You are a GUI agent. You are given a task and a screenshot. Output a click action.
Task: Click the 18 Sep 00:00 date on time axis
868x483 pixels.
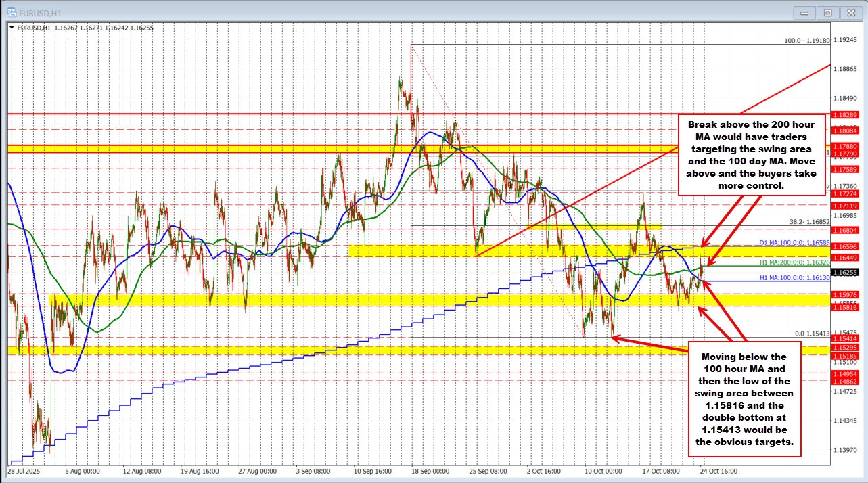pyautogui.click(x=430, y=470)
